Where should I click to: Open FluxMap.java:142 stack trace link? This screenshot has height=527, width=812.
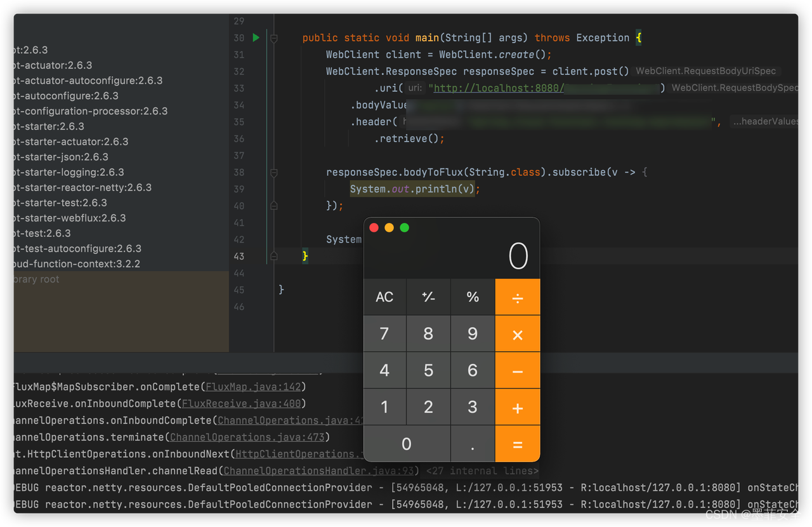point(253,387)
